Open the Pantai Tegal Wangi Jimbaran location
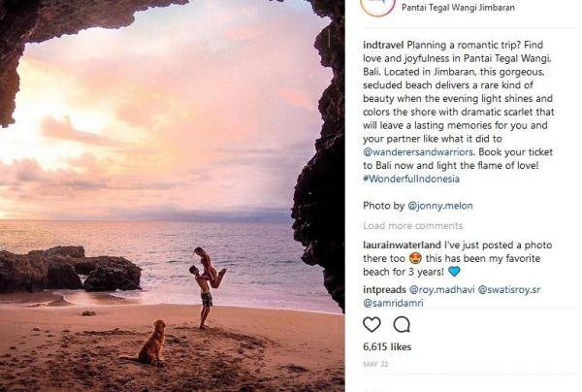 point(457,8)
